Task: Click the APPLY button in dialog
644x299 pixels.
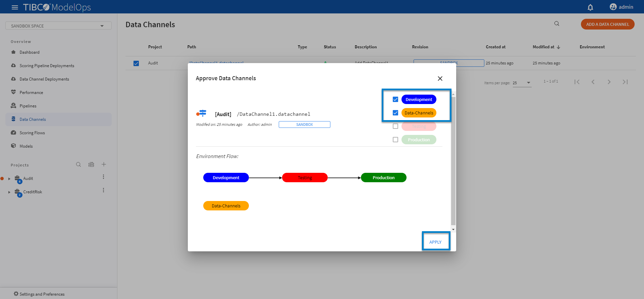Action: [x=435, y=242]
